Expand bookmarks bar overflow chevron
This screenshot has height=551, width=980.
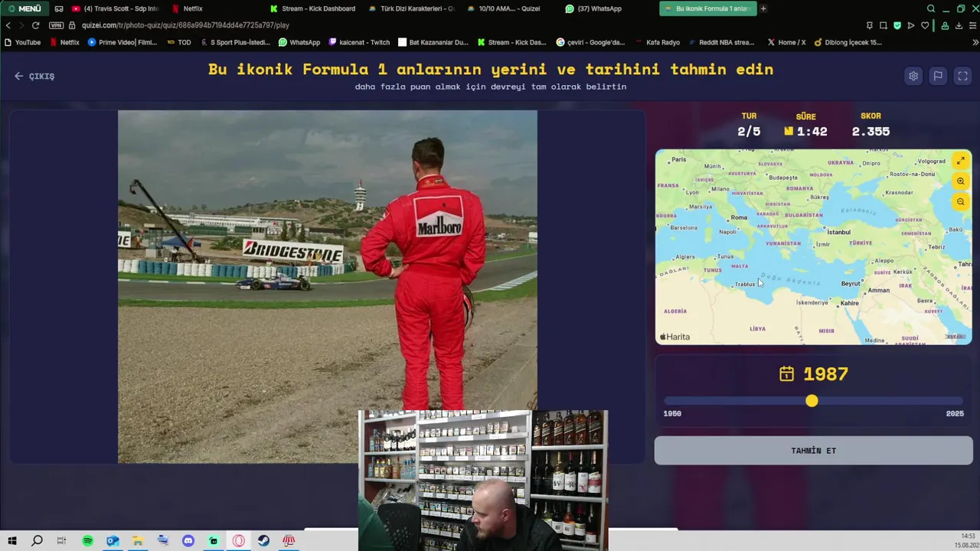click(x=975, y=42)
